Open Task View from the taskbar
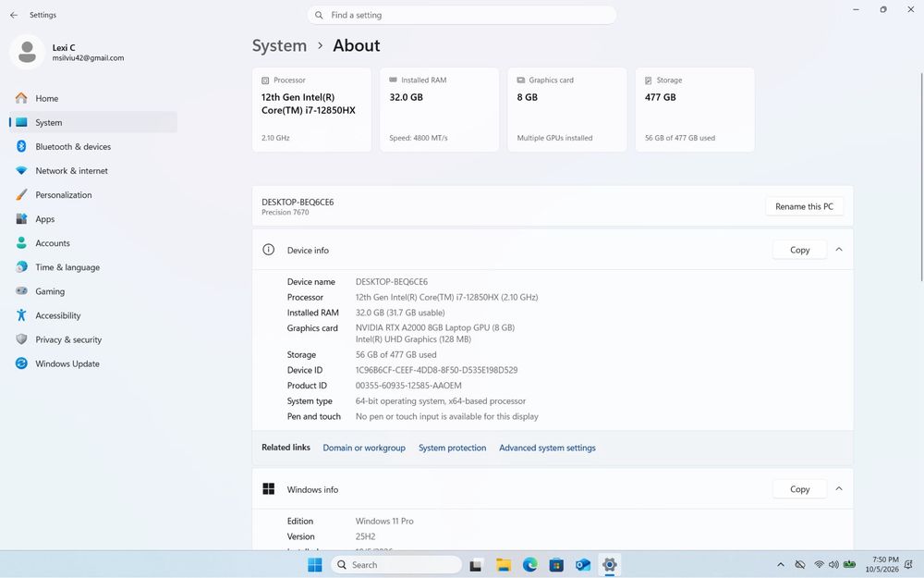This screenshot has width=924, height=578. point(476,564)
